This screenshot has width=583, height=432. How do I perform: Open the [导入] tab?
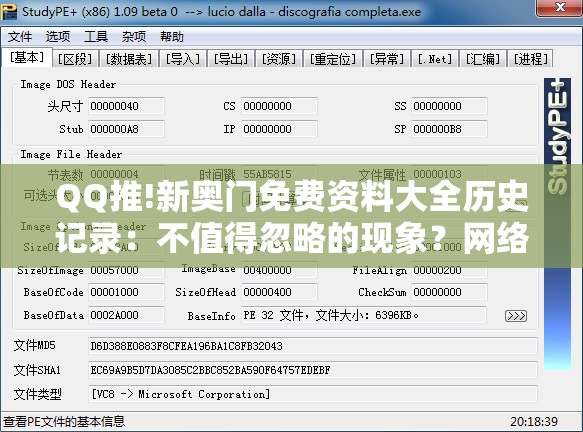(x=183, y=59)
